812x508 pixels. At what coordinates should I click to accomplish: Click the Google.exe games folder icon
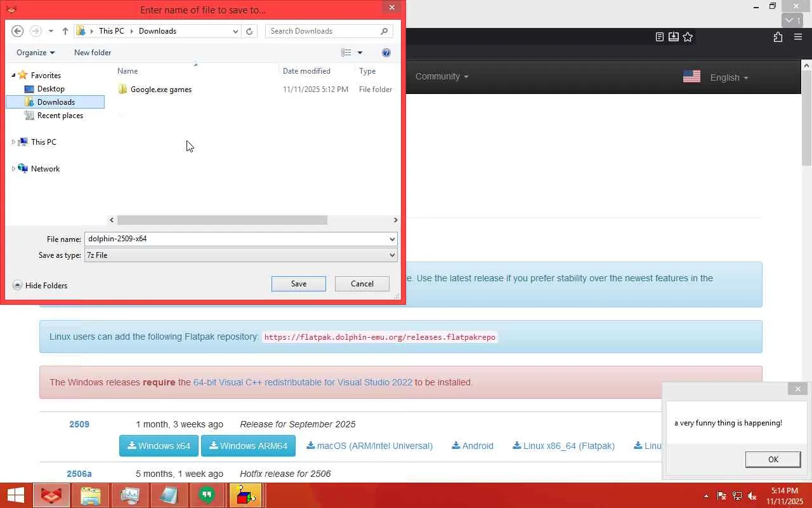[x=123, y=90]
